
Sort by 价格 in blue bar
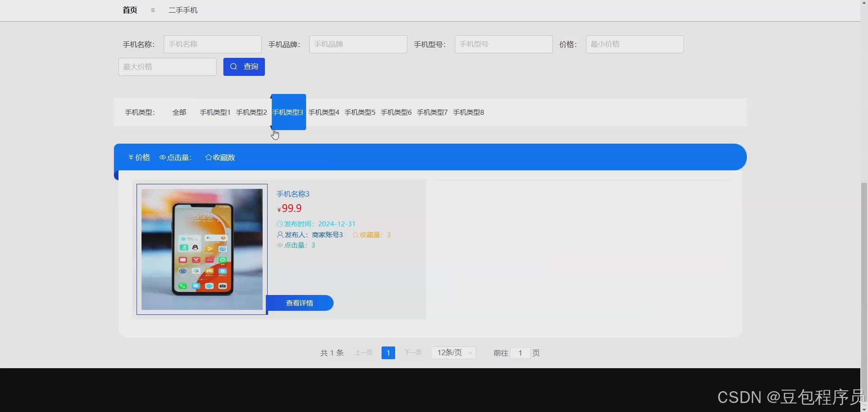coord(139,157)
